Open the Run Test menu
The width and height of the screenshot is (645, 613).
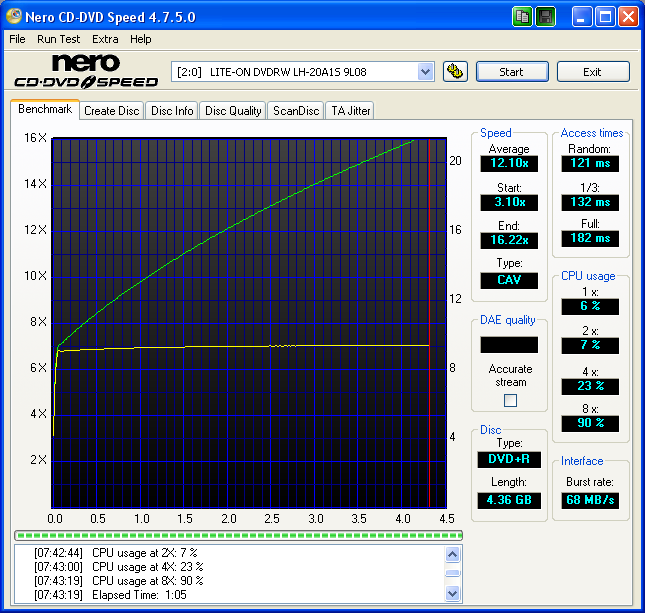[x=58, y=39]
